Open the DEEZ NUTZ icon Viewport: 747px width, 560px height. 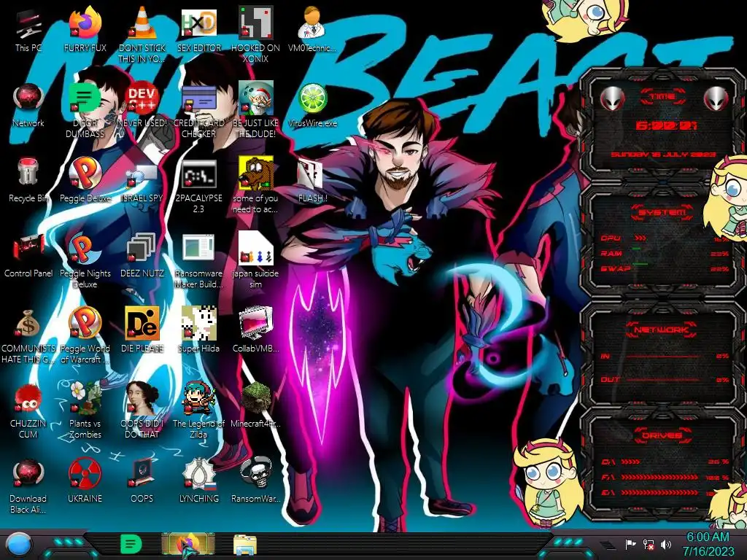(x=142, y=249)
